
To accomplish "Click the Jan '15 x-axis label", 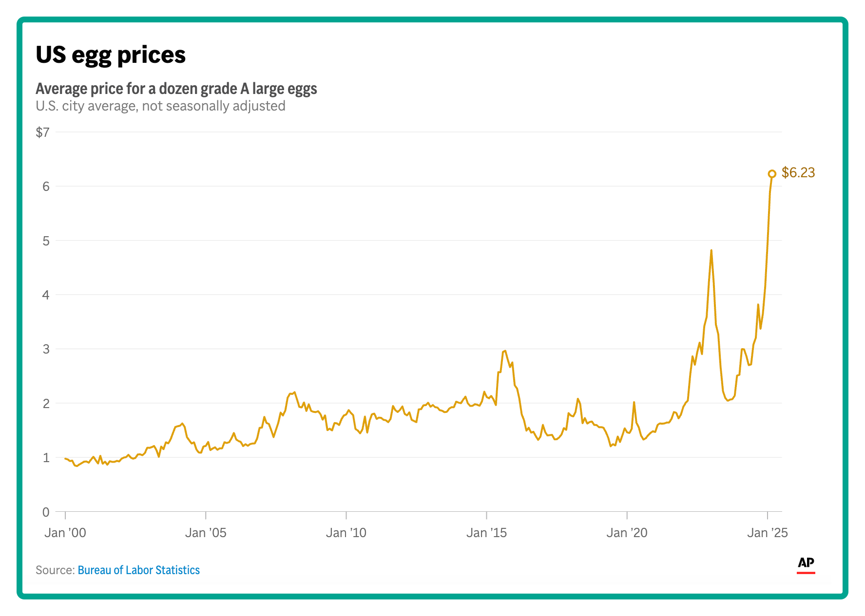I will (486, 533).
